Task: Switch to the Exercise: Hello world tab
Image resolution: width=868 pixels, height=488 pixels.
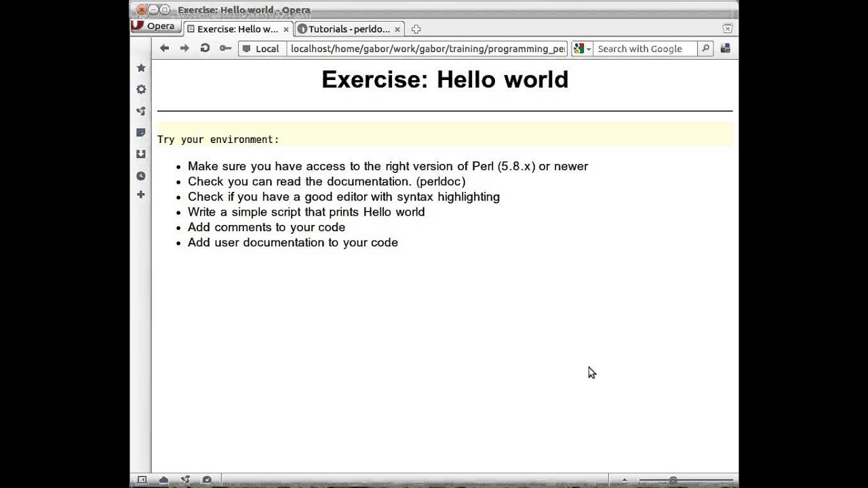Action: click(237, 29)
